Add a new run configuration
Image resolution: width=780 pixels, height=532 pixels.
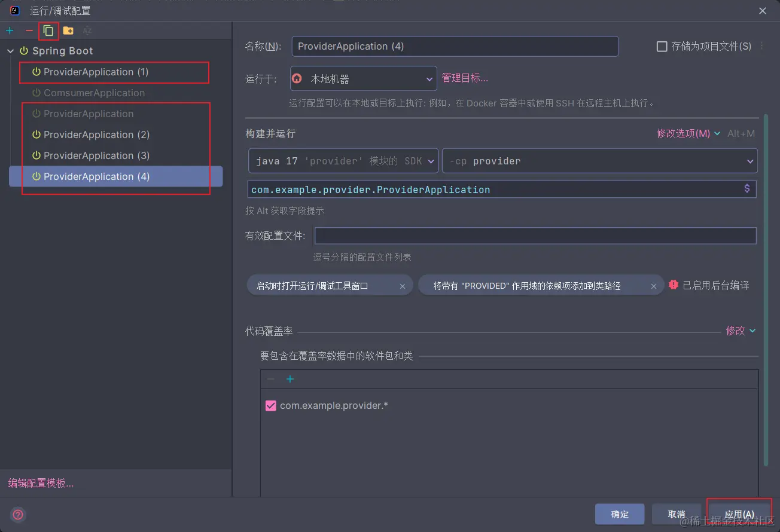(x=10, y=30)
